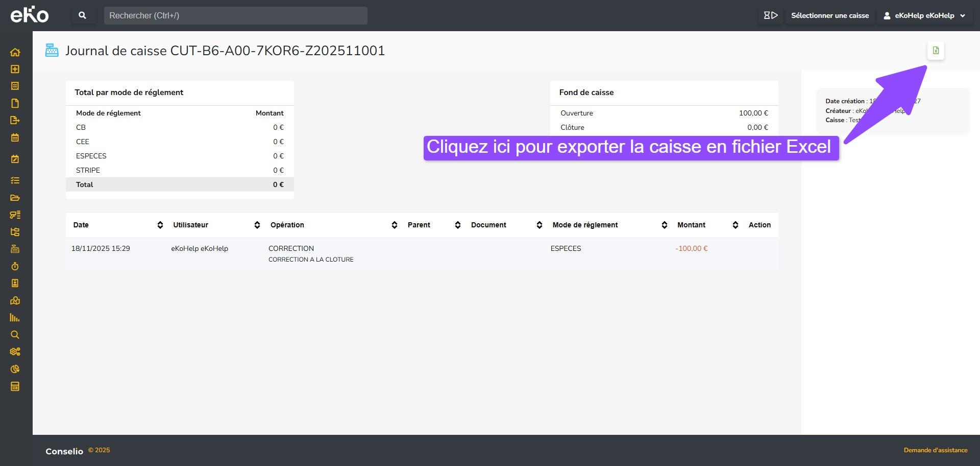980x466 pixels.
Task: Open the stopwatch timer sidebar icon
Action: click(15, 266)
